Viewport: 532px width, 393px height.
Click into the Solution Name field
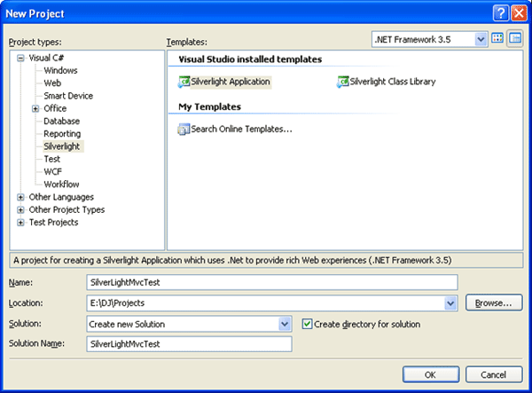click(x=190, y=344)
